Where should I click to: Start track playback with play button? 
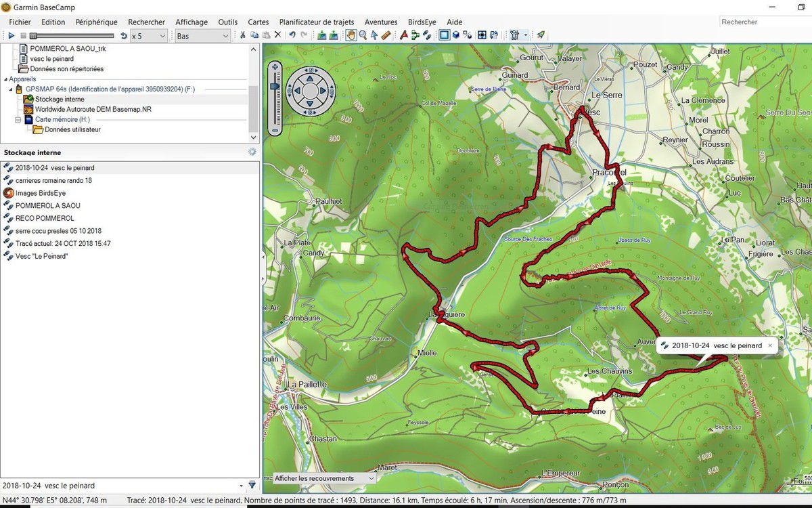click(12, 35)
